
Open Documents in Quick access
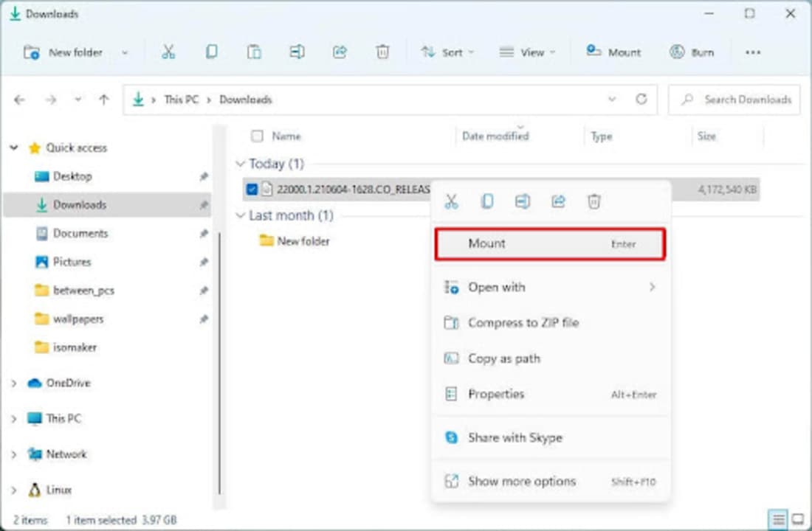(x=80, y=234)
